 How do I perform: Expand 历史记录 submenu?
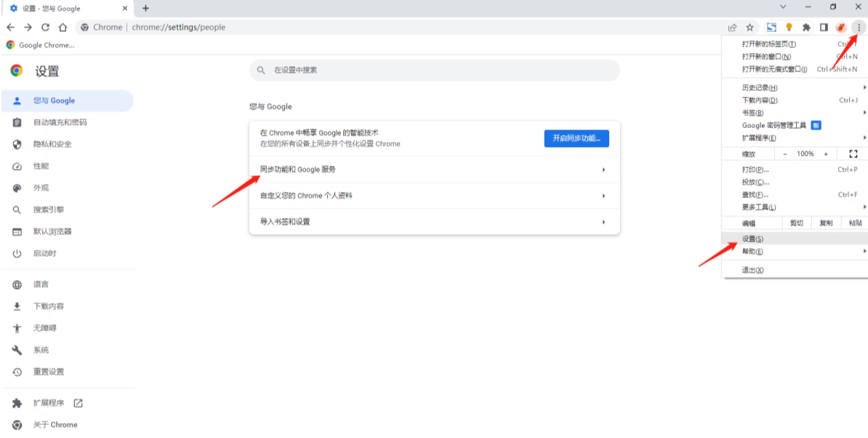(795, 87)
